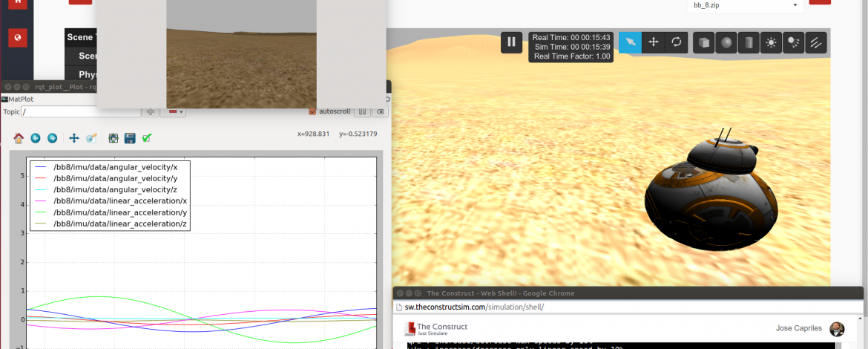Click the angular_velocity/x legend entry
This screenshot has height=349, width=868.
pos(115,167)
